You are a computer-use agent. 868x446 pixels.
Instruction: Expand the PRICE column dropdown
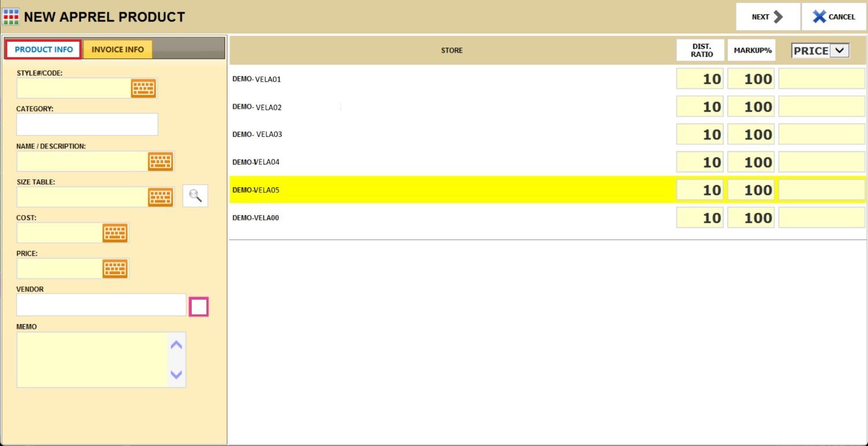[839, 51]
